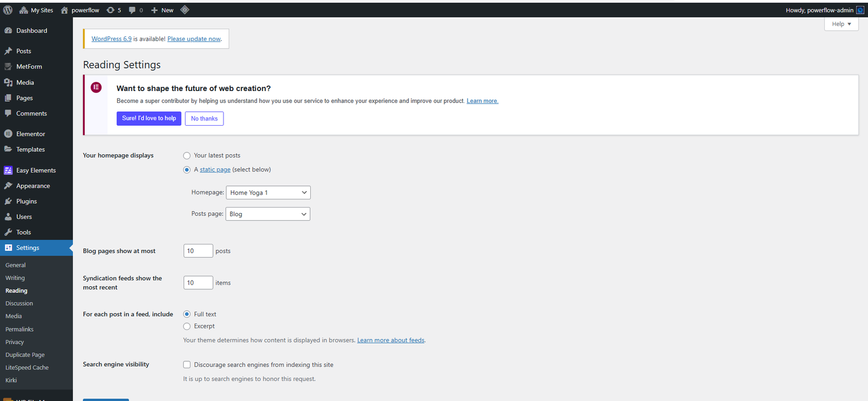868x401 pixels.
Task: Click the 'Please update now' link
Action: point(194,39)
